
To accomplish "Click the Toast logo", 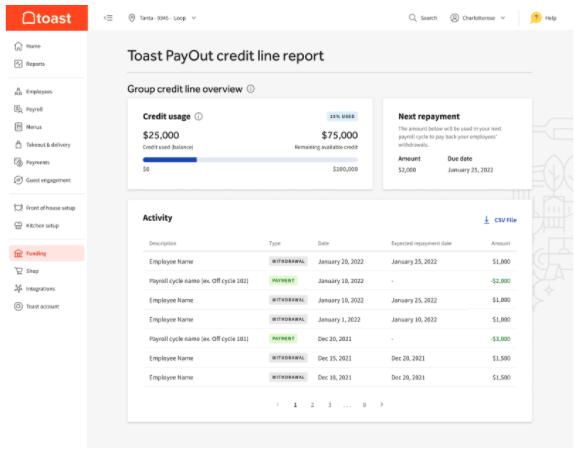I will pos(47,18).
